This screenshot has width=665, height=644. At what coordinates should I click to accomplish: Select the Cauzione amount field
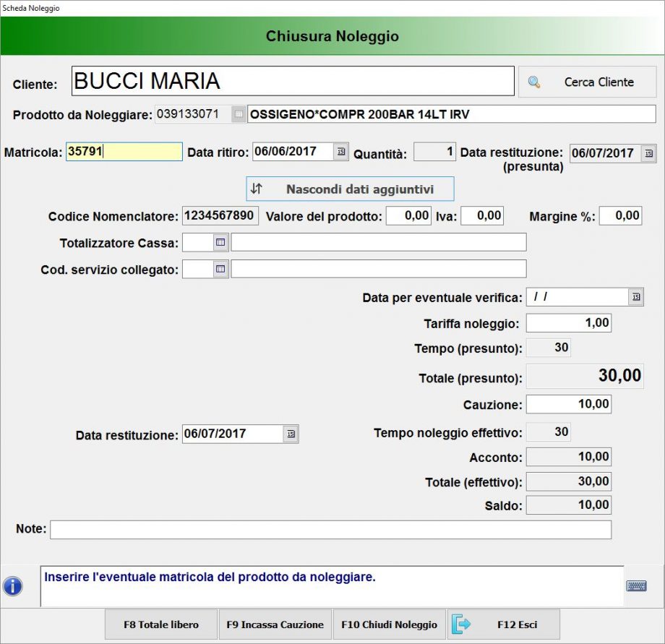click(x=568, y=404)
